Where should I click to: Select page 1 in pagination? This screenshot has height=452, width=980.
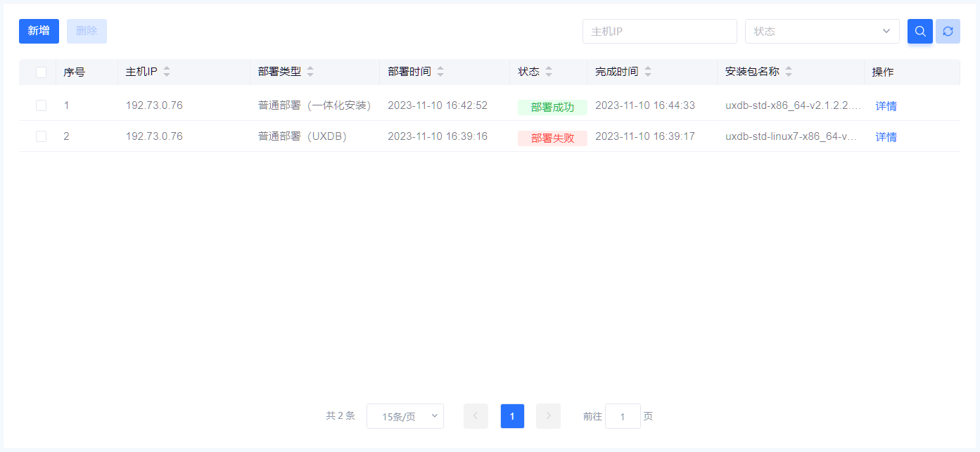(512, 416)
